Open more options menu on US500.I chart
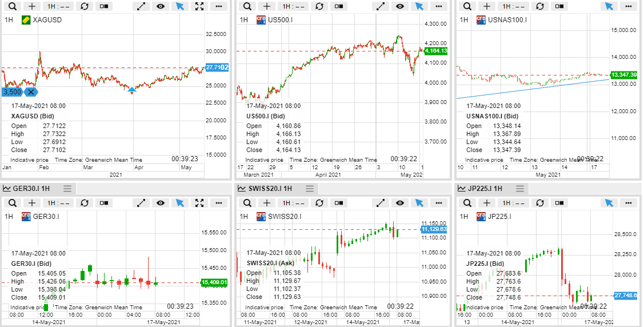 pyautogui.click(x=439, y=6)
